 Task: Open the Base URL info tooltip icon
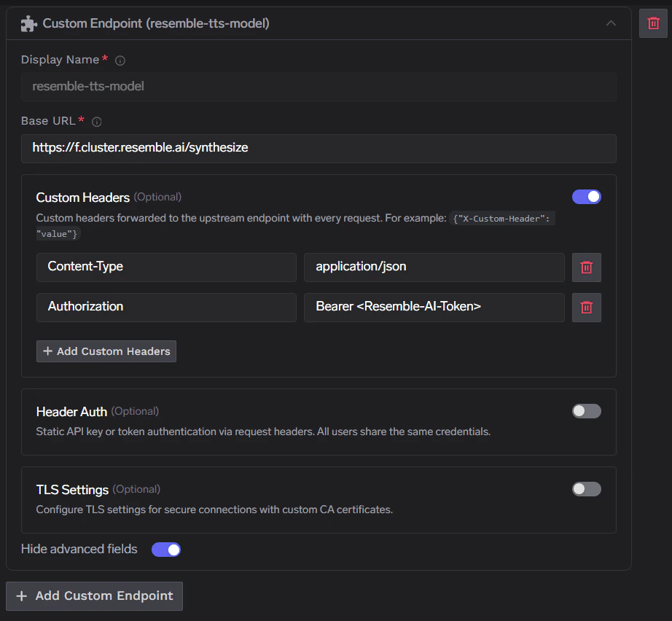(x=97, y=122)
